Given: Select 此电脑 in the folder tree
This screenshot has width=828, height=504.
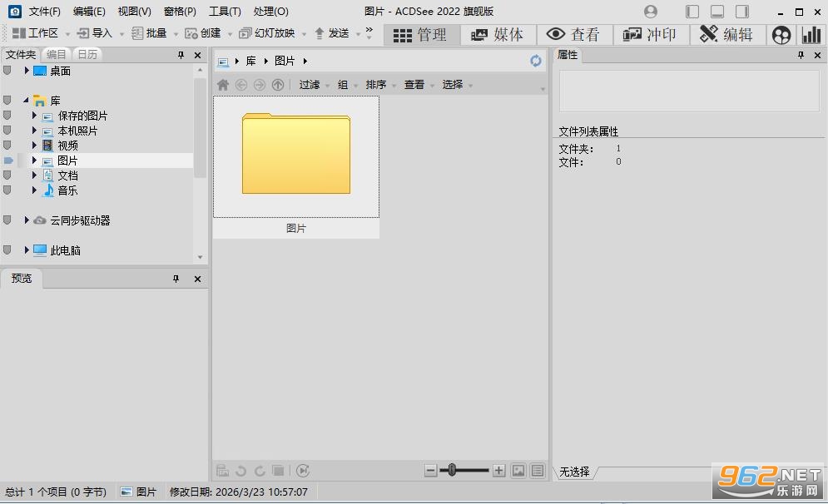Looking at the screenshot, I should coord(65,250).
